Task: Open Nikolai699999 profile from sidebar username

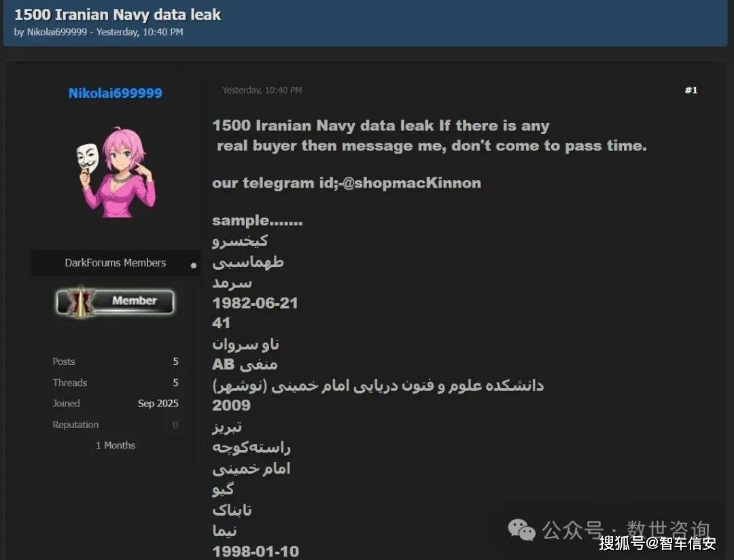Action: click(x=115, y=92)
